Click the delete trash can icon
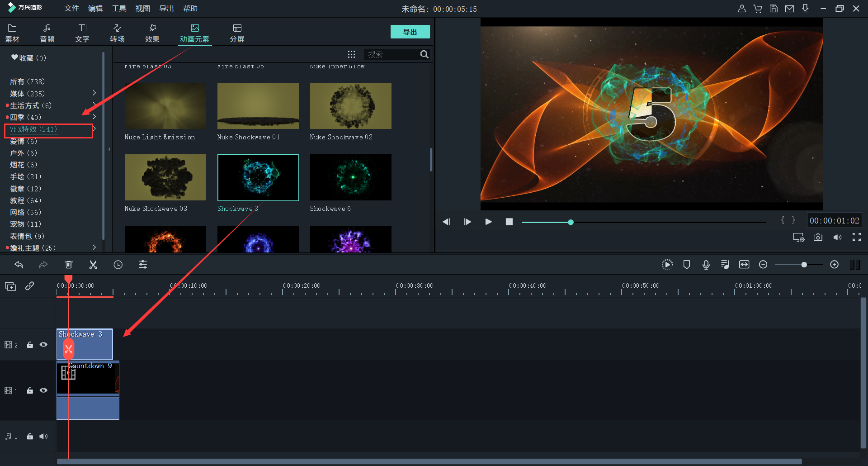This screenshot has width=868, height=466. tap(69, 265)
